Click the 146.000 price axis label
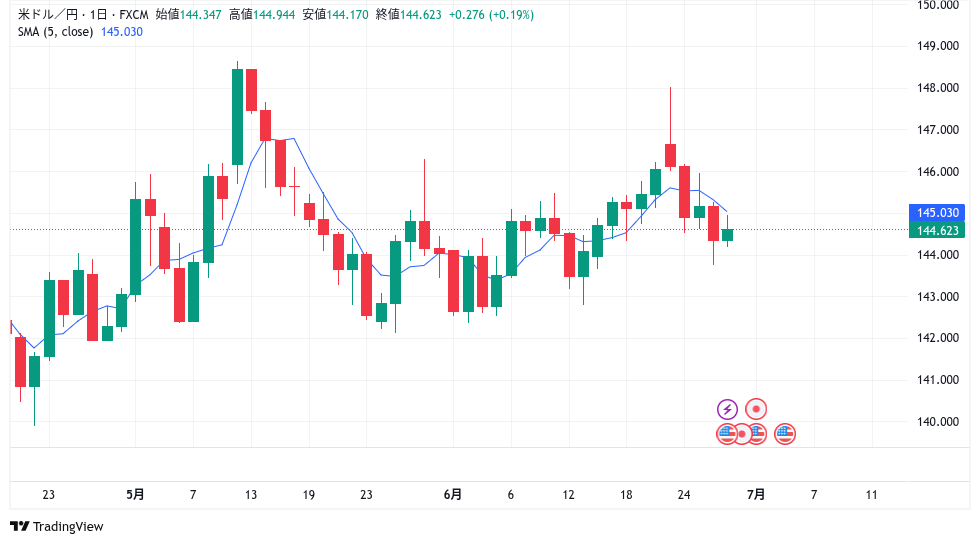 [x=938, y=171]
